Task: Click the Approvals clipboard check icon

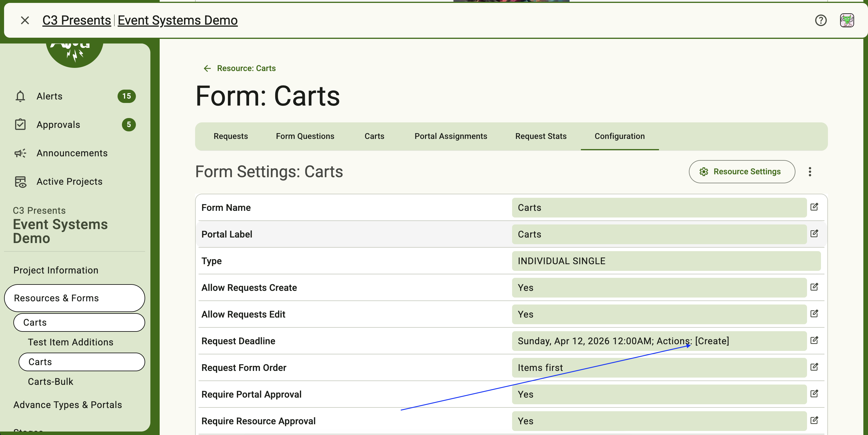Action: (20, 125)
